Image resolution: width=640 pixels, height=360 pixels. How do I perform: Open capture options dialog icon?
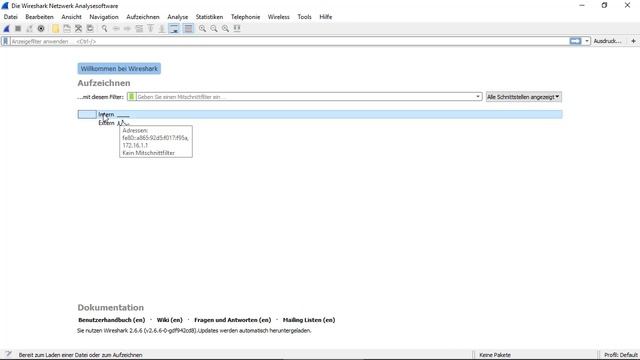(x=41, y=29)
